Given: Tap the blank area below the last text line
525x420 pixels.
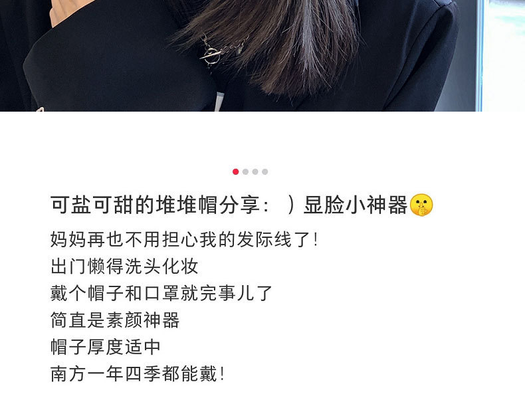Looking at the screenshot, I should tap(262, 402).
